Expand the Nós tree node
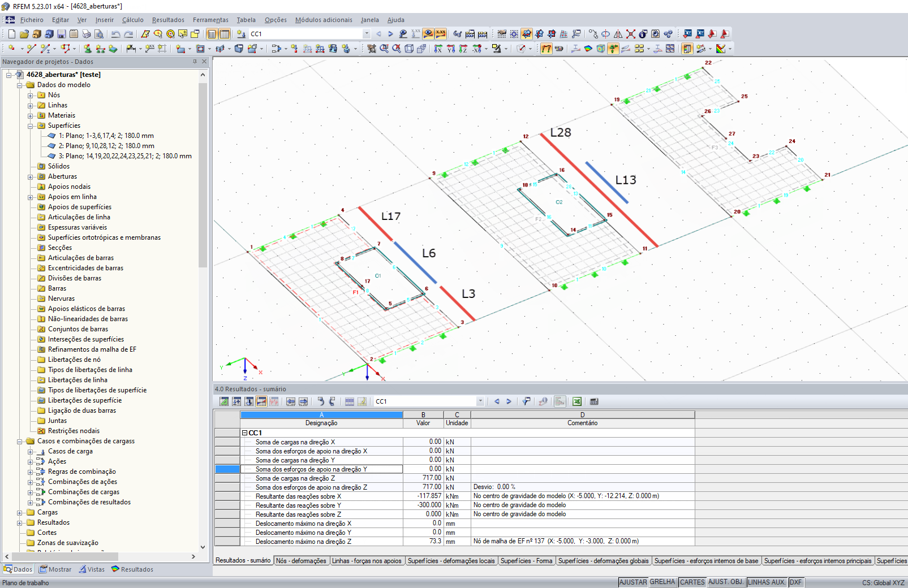Screen dimensions: 908x588 tap(31, 95)
